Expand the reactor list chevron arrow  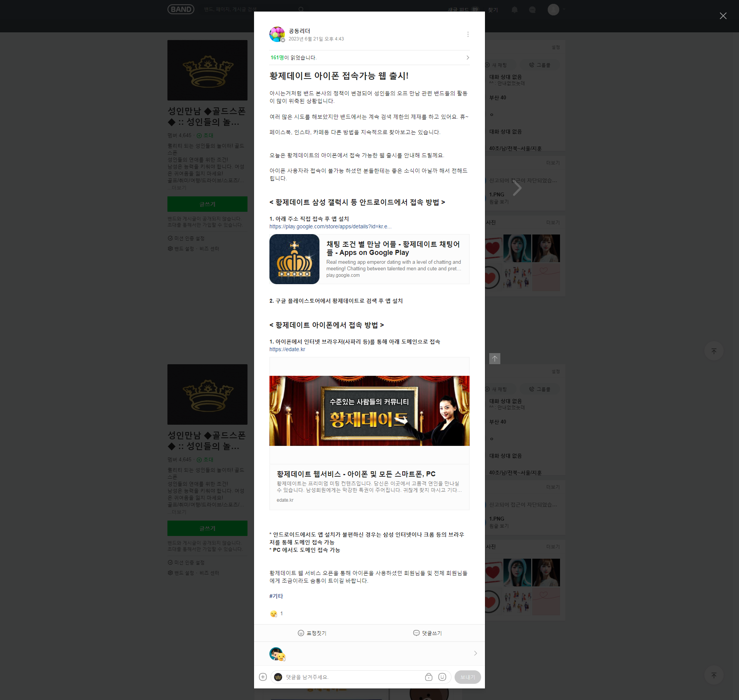tap(475, 653)
